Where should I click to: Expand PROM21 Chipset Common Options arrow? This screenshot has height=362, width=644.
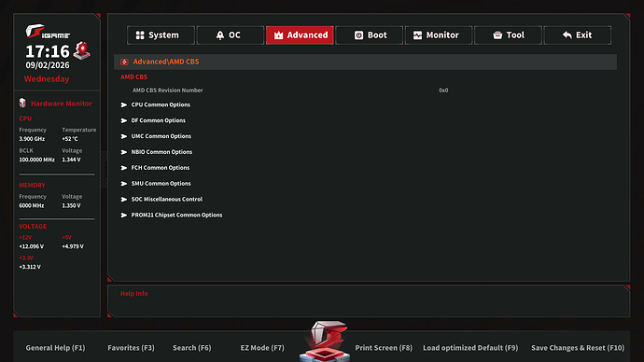(123, 216)
